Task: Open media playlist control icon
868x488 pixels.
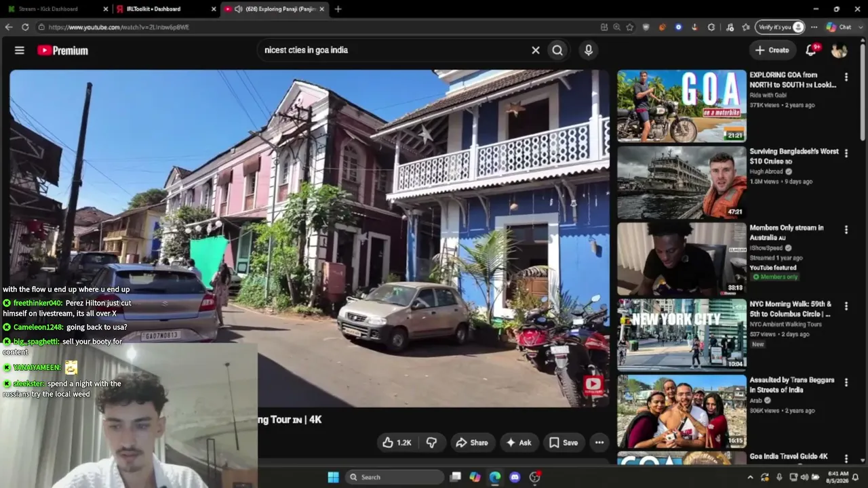Action: coord(730,27)
